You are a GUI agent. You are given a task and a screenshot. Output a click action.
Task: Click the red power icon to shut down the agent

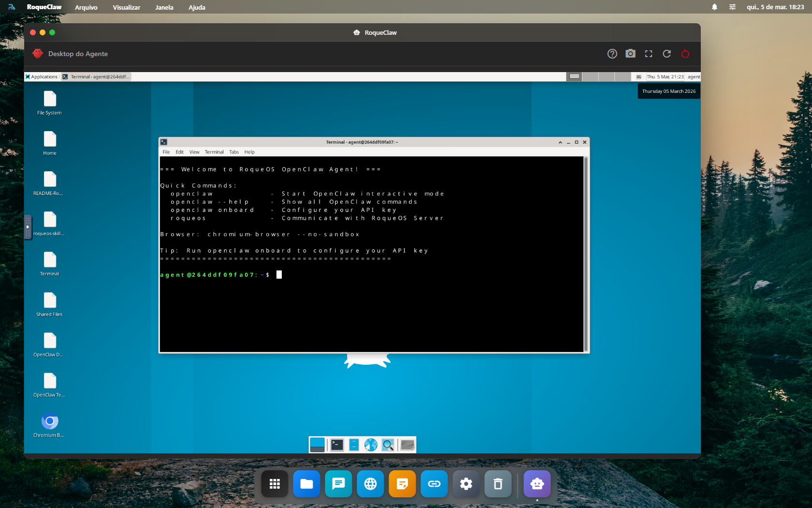[x=685, y=54]
